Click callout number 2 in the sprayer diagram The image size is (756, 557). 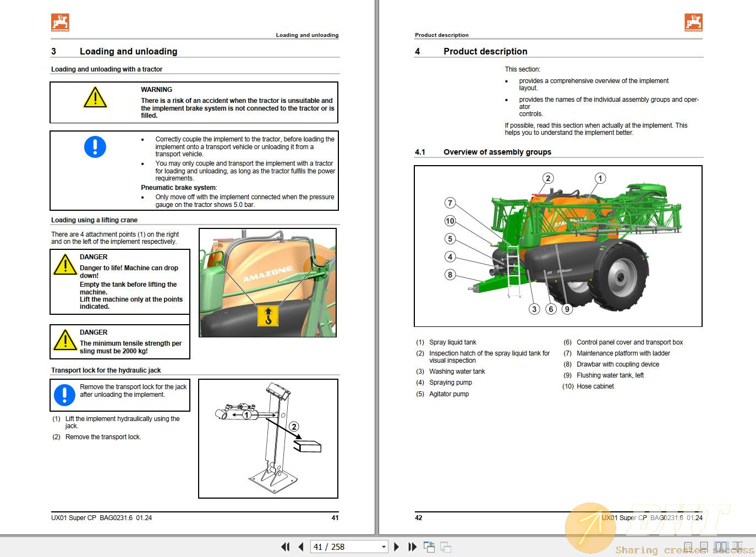pyautogui.click(x=548, y=178)
